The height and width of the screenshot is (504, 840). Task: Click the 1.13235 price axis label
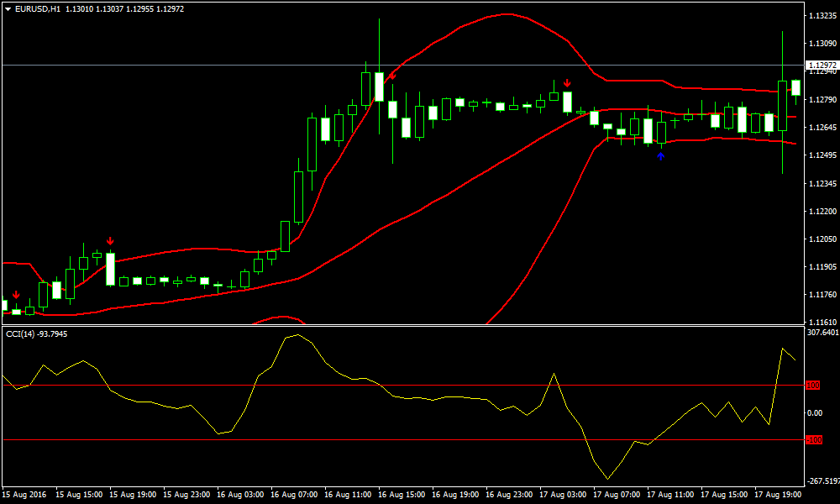[821, 16]
